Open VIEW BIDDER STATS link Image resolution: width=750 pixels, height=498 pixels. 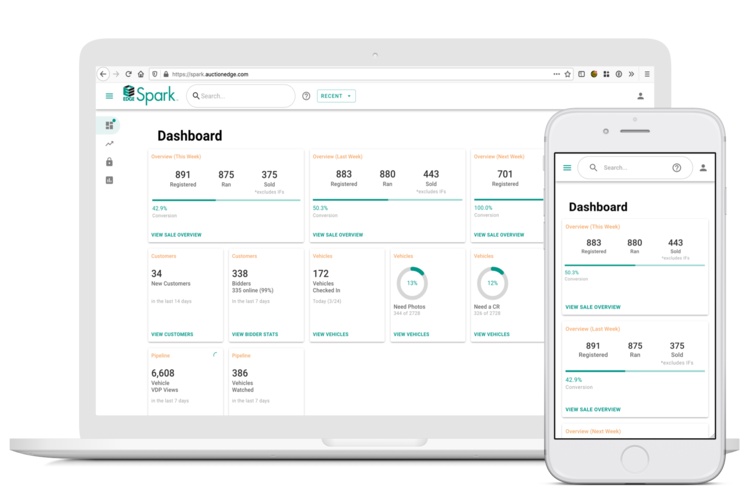click(254, 334)
